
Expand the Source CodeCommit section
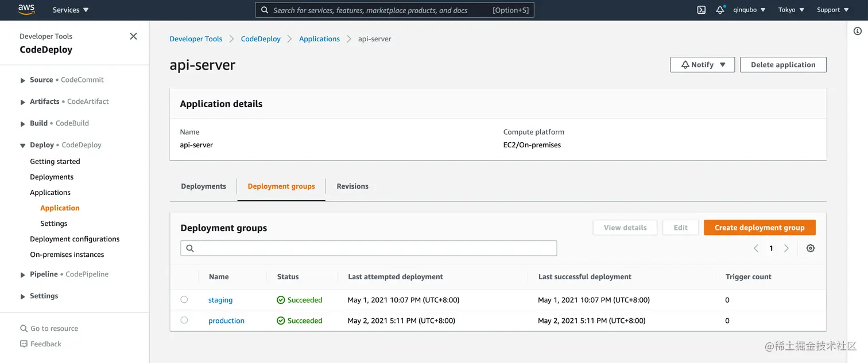click(x=22, y=79)
